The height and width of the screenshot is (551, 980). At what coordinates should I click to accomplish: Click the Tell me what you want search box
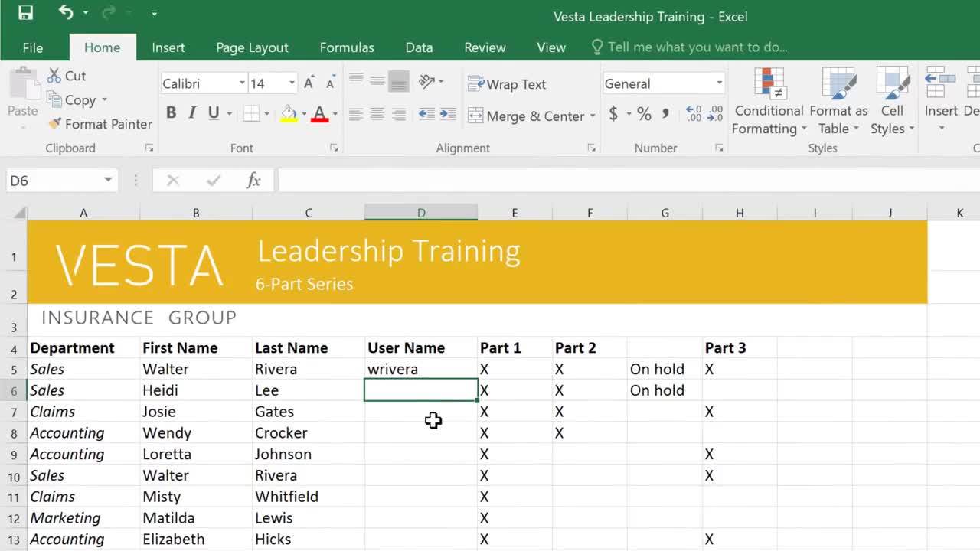point(689,47)
